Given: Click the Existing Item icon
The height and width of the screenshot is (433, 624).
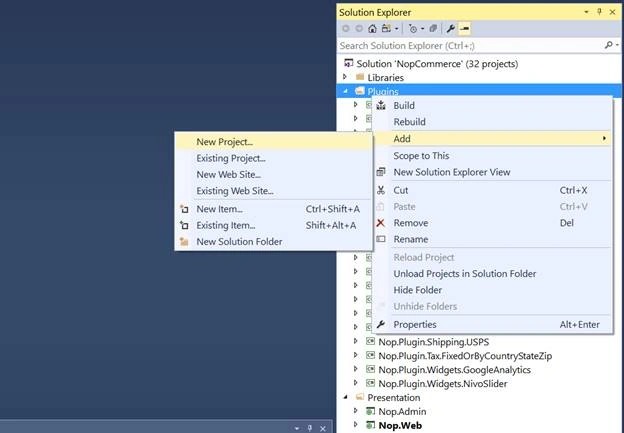Looking at the screenshot, I should [184, 225].
